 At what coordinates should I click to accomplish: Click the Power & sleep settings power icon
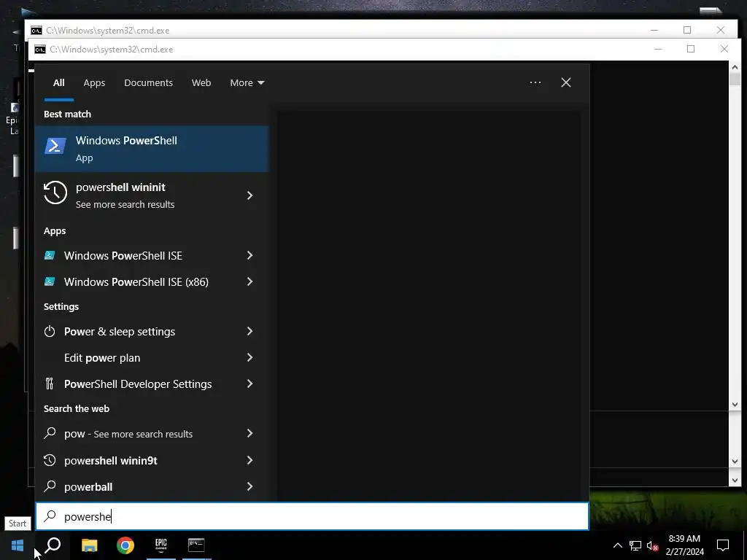(50, 332)
